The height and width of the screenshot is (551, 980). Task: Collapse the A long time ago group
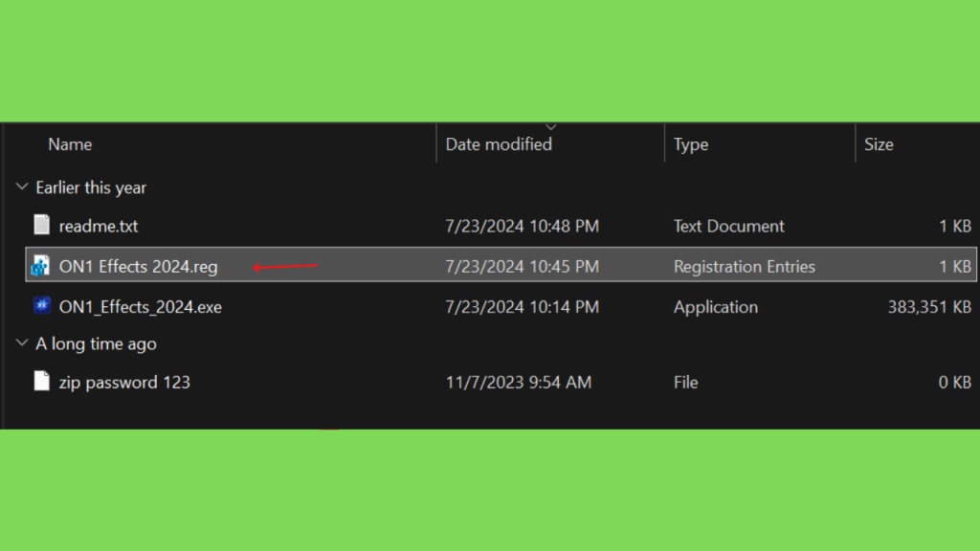click(x=22, y=343)
